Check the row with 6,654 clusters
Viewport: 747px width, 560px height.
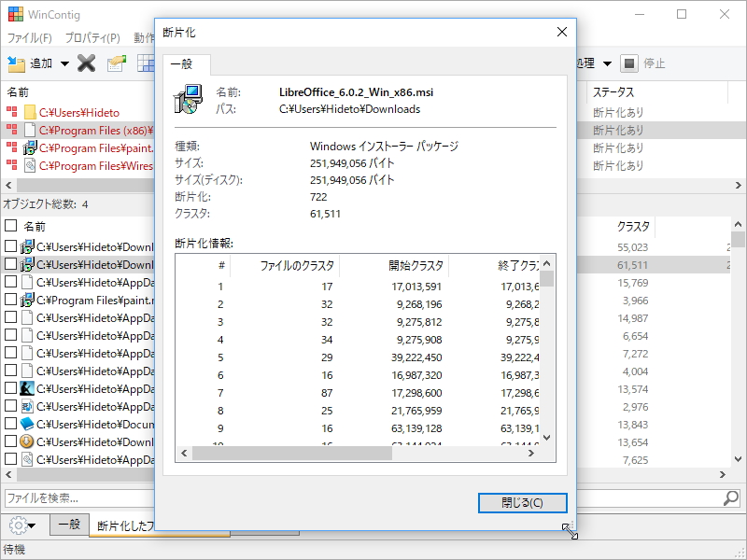(10, 335)
